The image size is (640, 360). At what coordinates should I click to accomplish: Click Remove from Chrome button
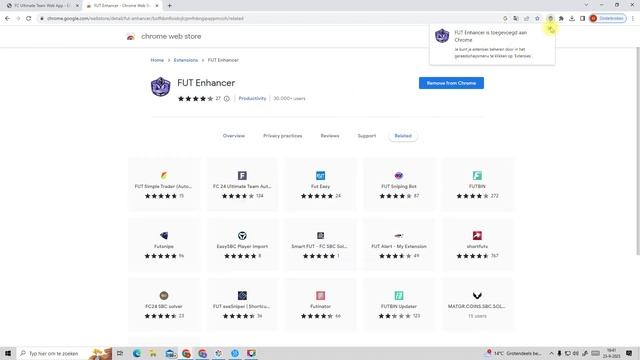click(x=451, y=83)
